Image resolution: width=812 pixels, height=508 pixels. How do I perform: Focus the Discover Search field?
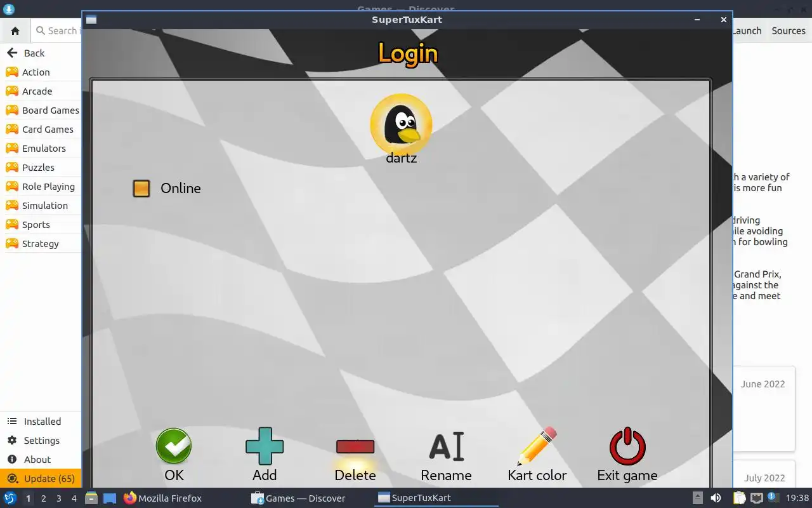click(56, 30)
